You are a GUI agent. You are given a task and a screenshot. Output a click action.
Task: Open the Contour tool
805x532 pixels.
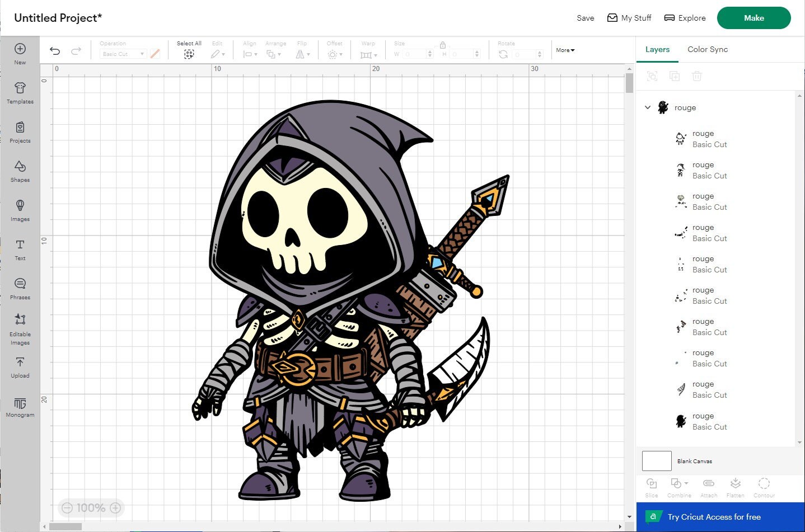(764, 486)
